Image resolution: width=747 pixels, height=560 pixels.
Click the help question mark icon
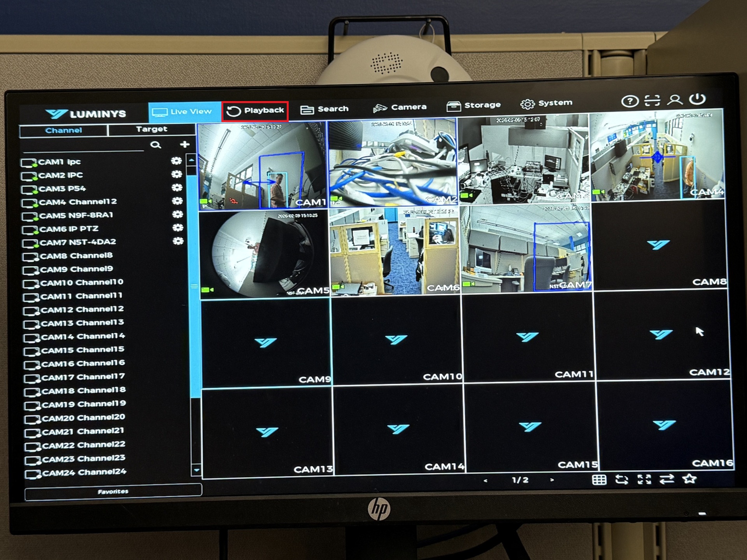tap(630, 101)
